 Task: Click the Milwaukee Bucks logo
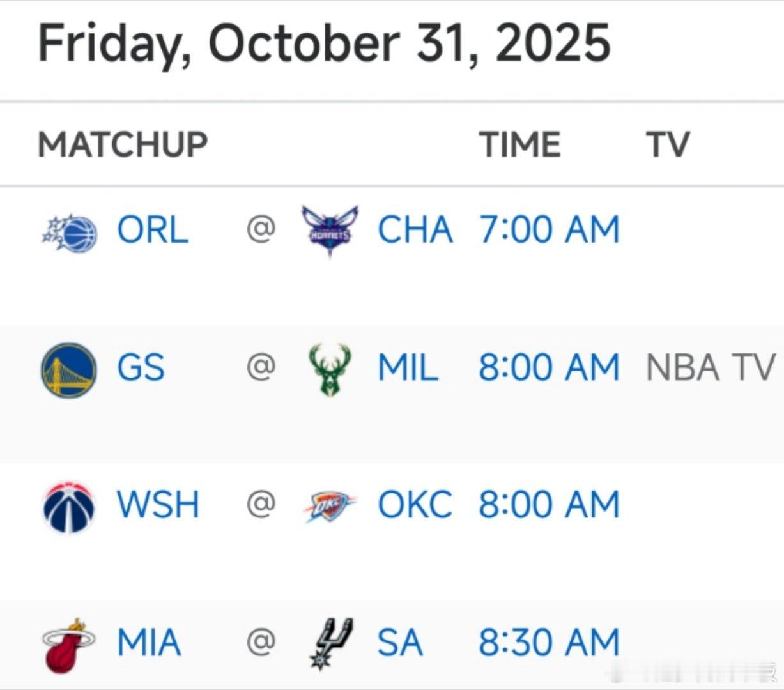(x=330, y=370)
